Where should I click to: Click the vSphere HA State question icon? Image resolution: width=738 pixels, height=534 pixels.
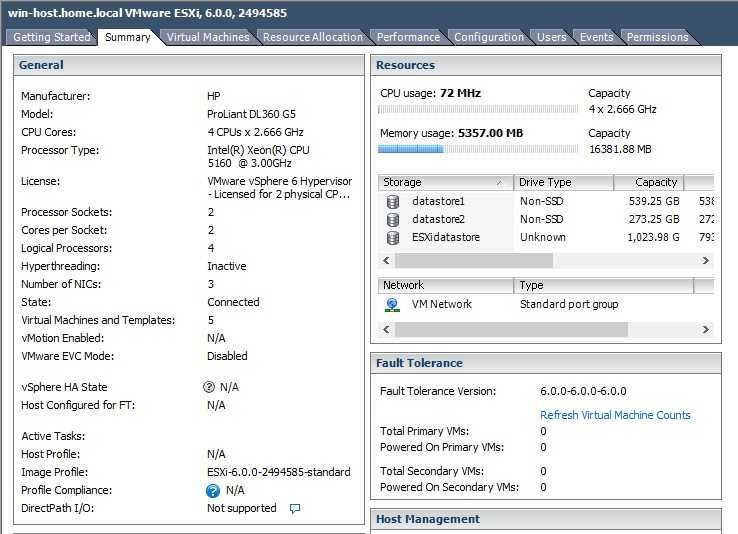click(209, 387)
